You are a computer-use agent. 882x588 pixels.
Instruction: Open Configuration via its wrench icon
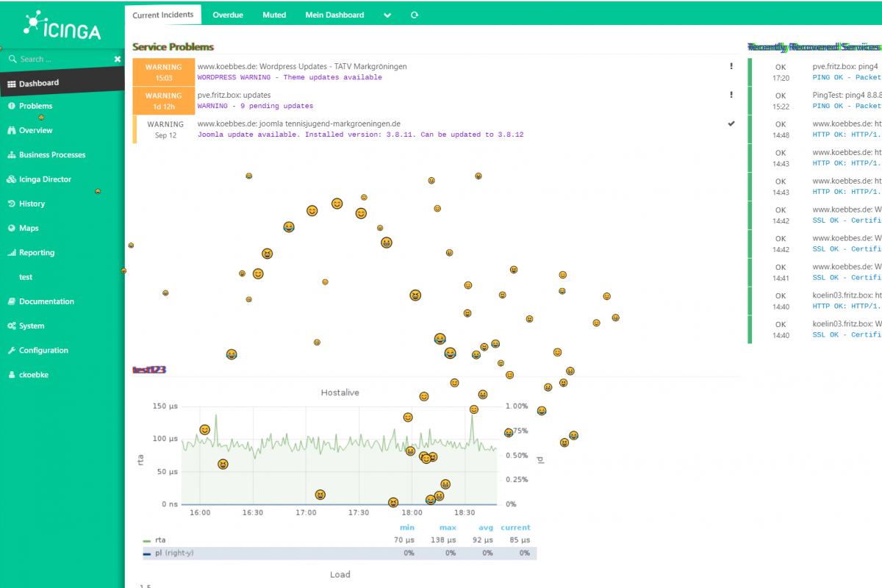[x=12, y=351]
